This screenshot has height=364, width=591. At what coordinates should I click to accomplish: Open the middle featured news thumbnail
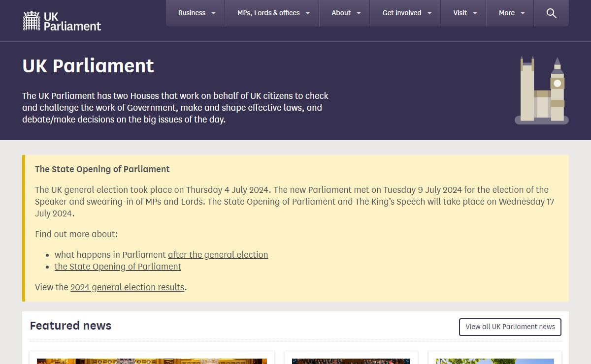point(351,361)
